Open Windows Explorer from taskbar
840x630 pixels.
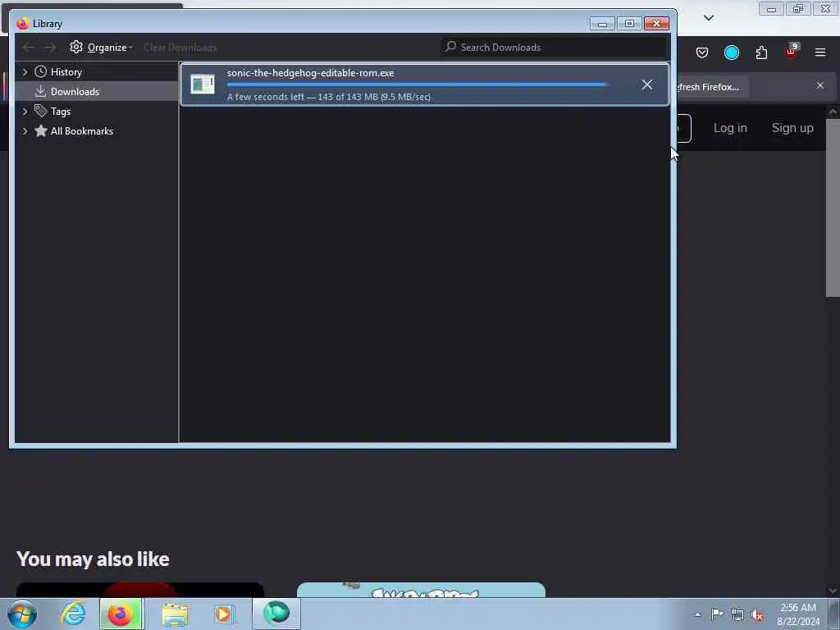(x=176, y=614)
